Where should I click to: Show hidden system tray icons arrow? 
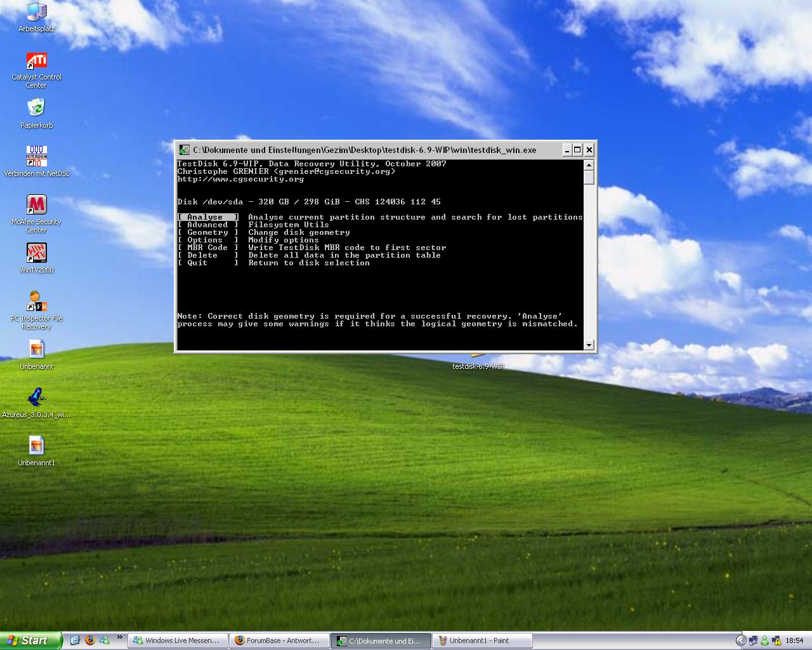click(740, 640)
